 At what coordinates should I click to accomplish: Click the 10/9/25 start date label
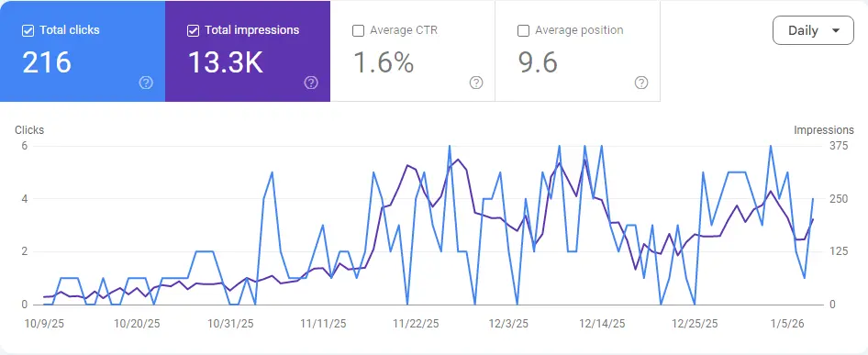(45, 324)
